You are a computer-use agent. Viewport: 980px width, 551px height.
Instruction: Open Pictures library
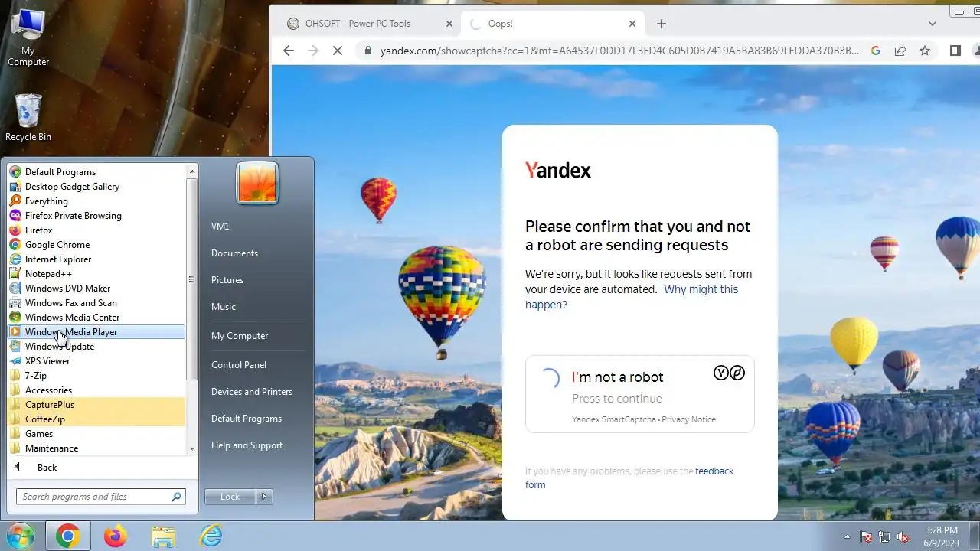[227, 280]
